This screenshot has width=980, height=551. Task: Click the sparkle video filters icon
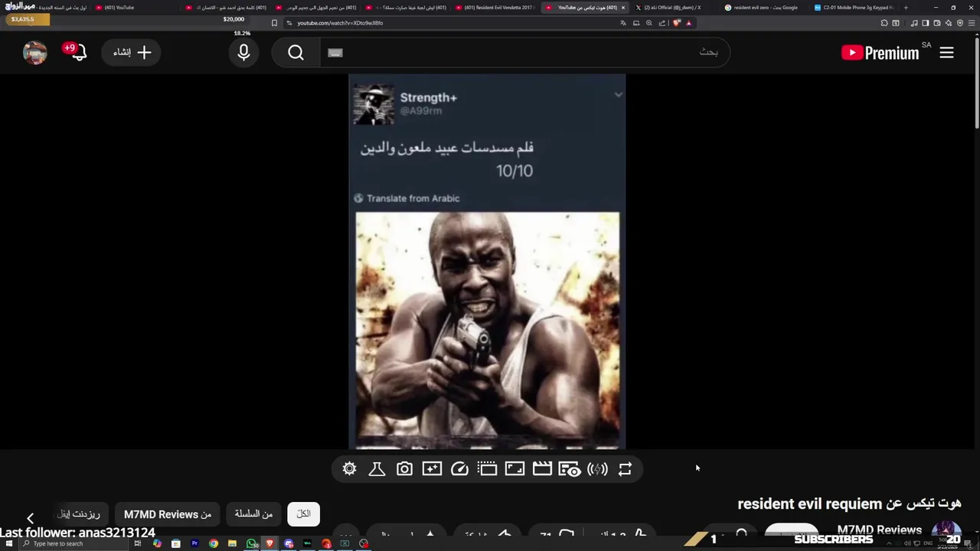pos(432,469)
